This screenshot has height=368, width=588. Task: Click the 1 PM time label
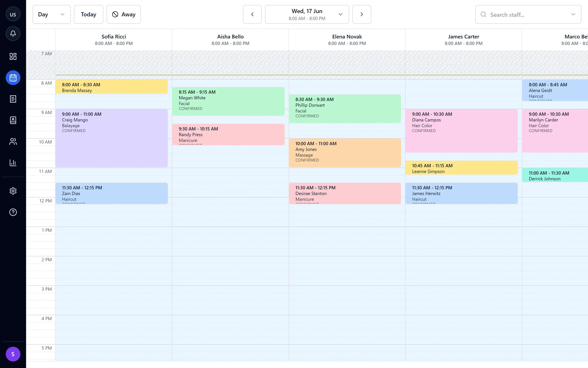[47, 230]
